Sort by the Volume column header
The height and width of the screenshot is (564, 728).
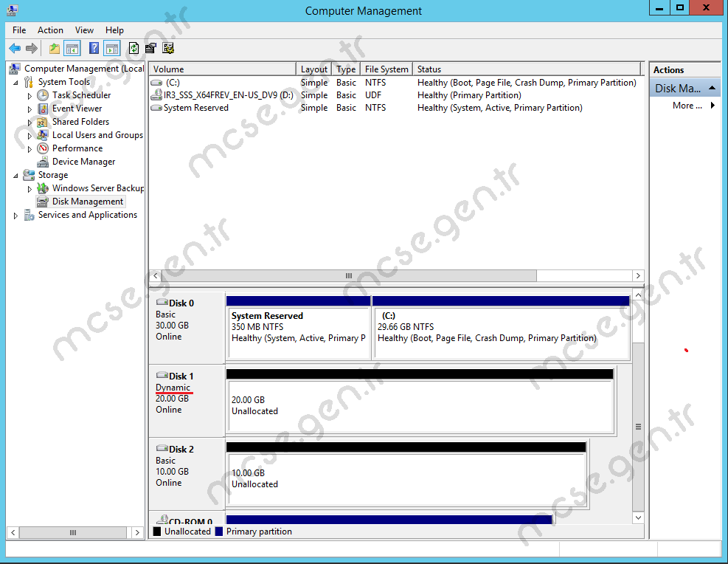[223, 69]
